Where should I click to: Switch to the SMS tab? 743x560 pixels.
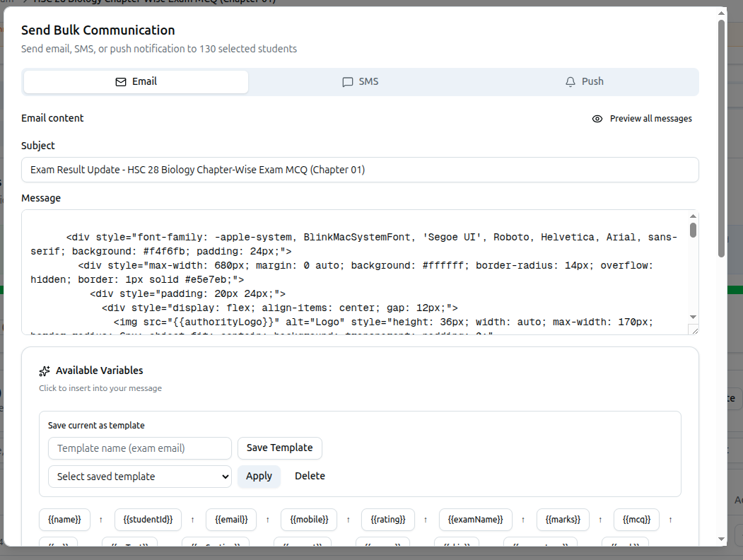pyautogui.click(x=360, y=82)
